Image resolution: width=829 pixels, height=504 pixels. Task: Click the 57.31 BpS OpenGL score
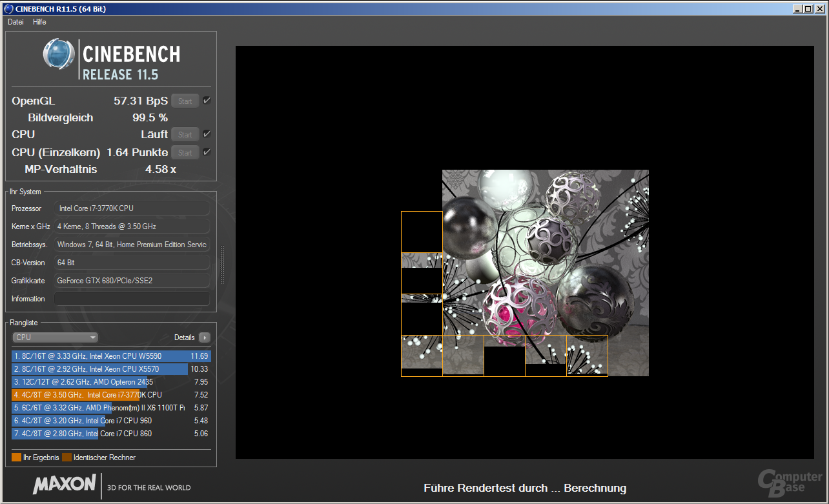141,101
